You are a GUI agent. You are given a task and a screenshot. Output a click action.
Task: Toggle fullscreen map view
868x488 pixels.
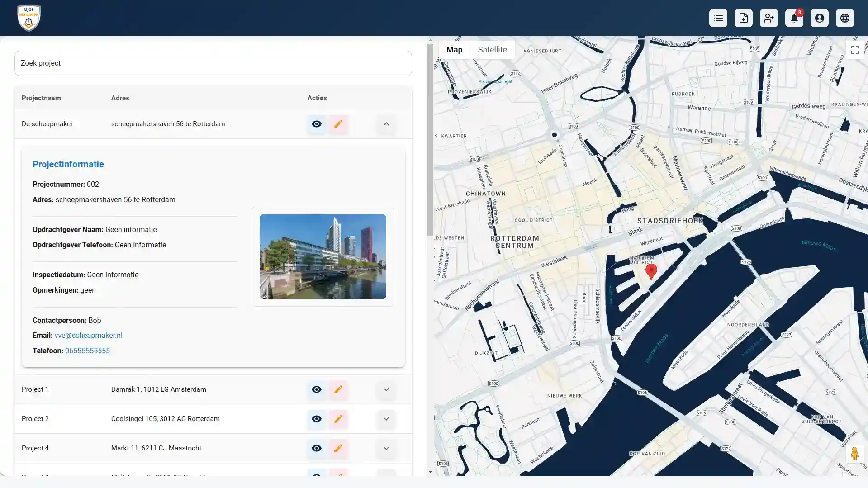click(x=854, y=50)
